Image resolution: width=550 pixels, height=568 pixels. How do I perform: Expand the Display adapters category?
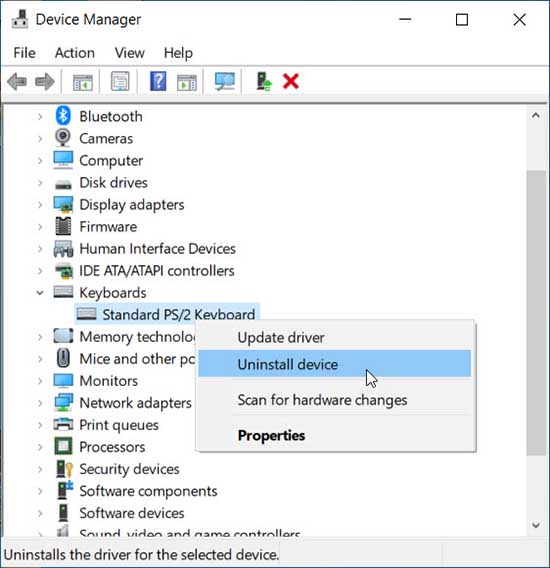40,205
